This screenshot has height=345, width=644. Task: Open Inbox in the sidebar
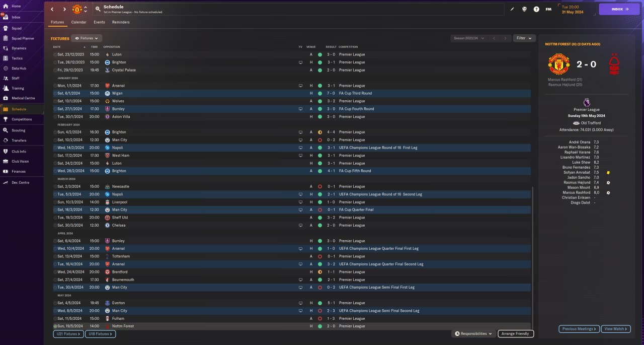click(16, 17)
